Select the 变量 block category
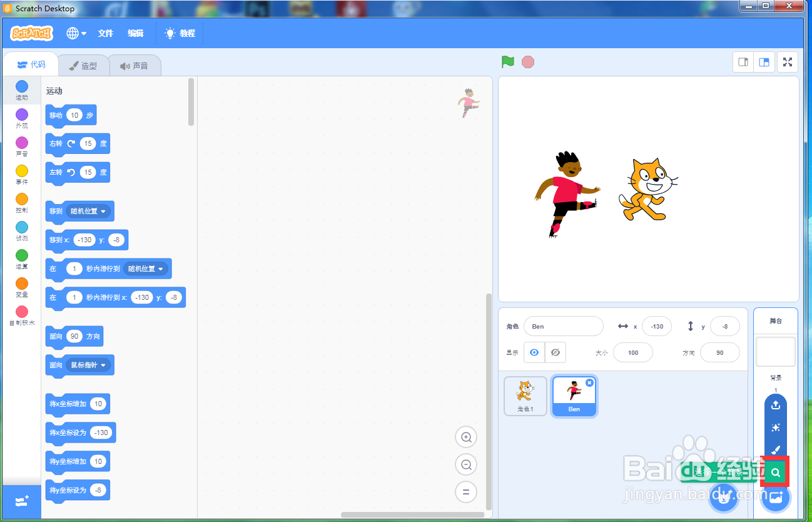The width and height of the screenshot is (812, 522). coord(22,287)
